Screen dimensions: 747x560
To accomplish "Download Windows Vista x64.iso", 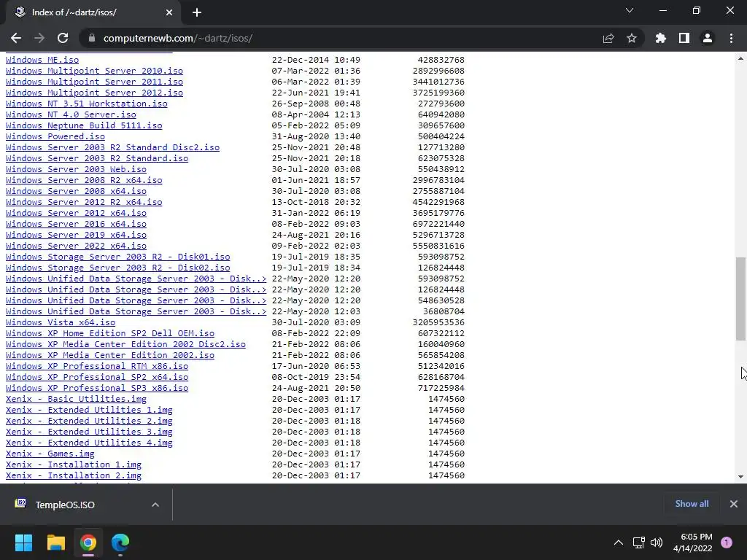I will pos(61,323).
